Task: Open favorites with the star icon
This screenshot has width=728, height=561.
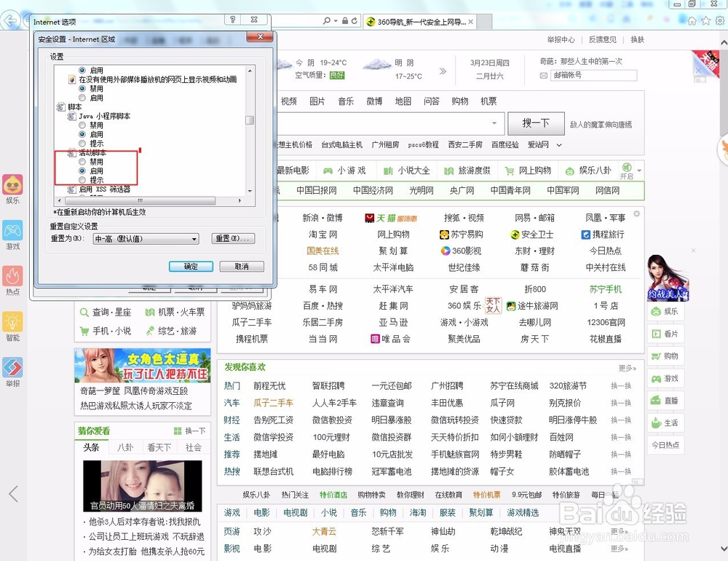Action: (705, 21)
